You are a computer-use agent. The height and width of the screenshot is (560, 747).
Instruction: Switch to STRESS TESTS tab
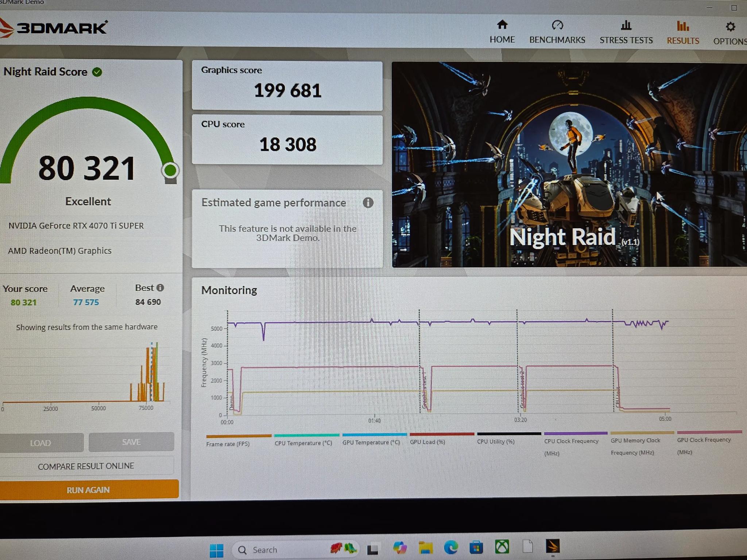tap(626, 32)
